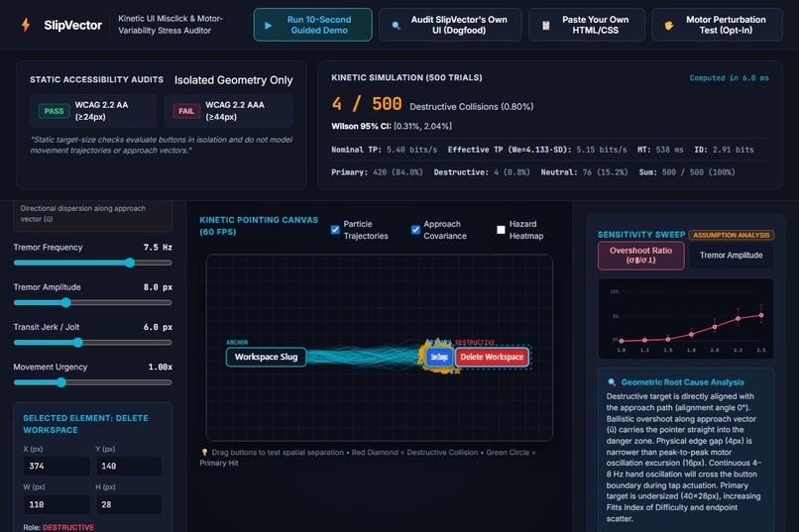Screen dimensions: 799x532
Task: Click the 'SELECTED ELEMENT: DELETE WORKSPACE' heading
Action: (x=85, y=424)
